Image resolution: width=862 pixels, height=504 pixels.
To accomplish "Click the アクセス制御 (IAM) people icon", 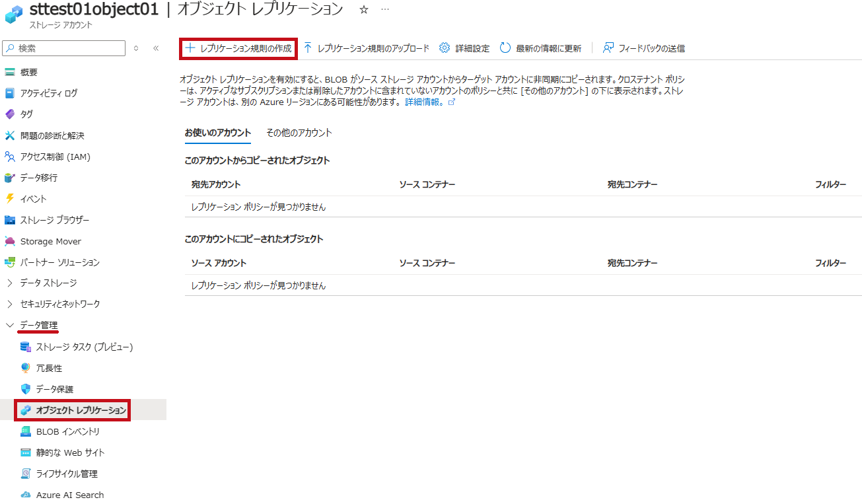I will tap(9, 157).
